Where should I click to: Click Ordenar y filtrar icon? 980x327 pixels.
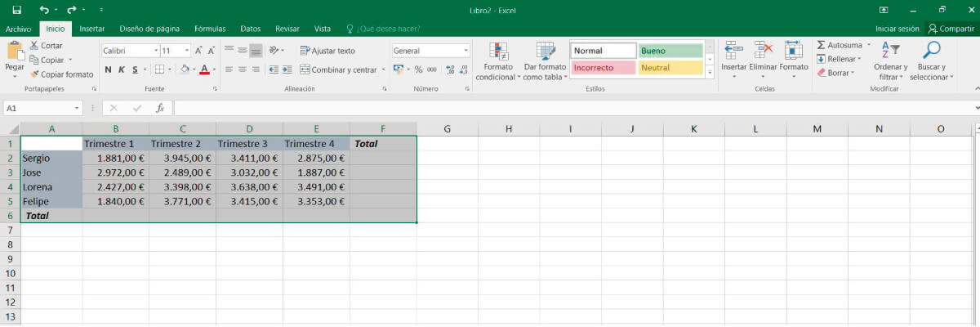pos(890,51)
